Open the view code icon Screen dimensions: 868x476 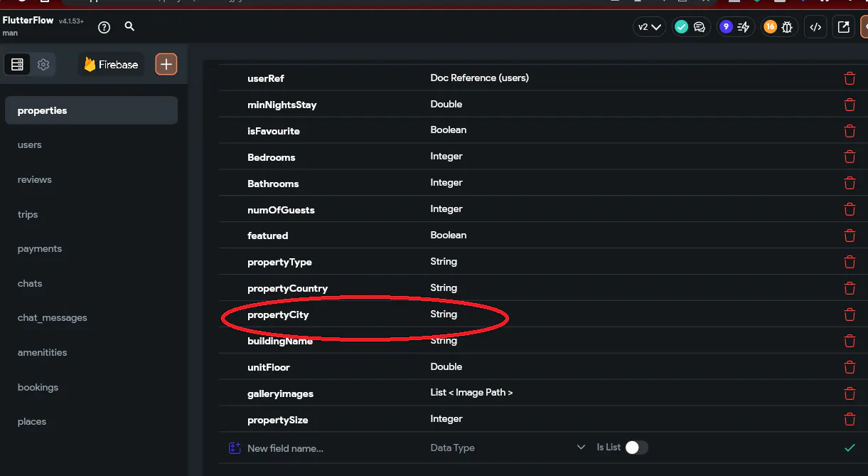coord(815,27)
